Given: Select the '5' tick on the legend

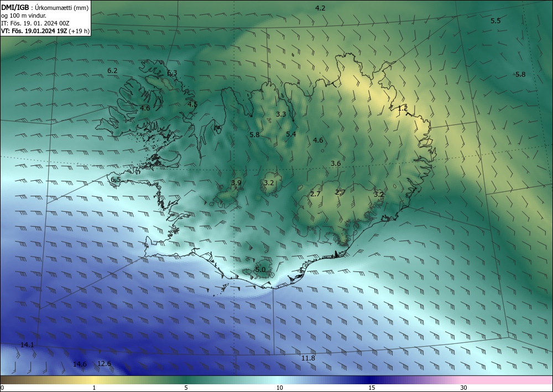Looking at the screenshot, I should (x=186, y=388).
